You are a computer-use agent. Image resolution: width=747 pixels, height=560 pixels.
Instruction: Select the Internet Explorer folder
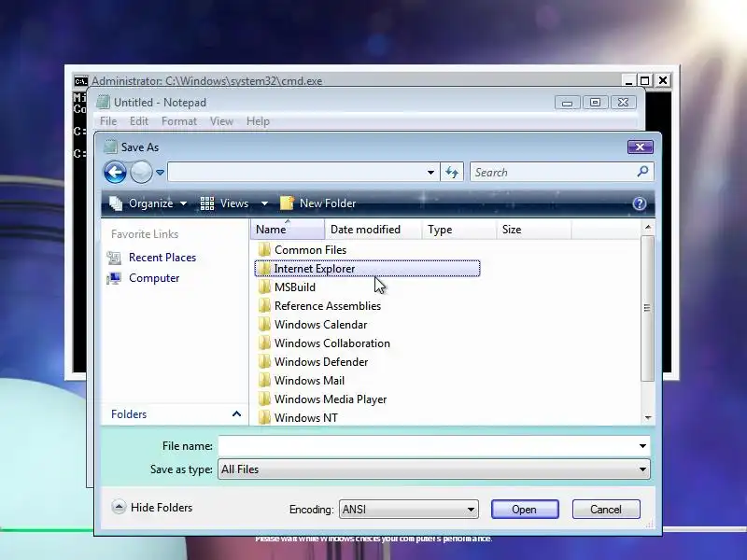(x=367, y=269)
